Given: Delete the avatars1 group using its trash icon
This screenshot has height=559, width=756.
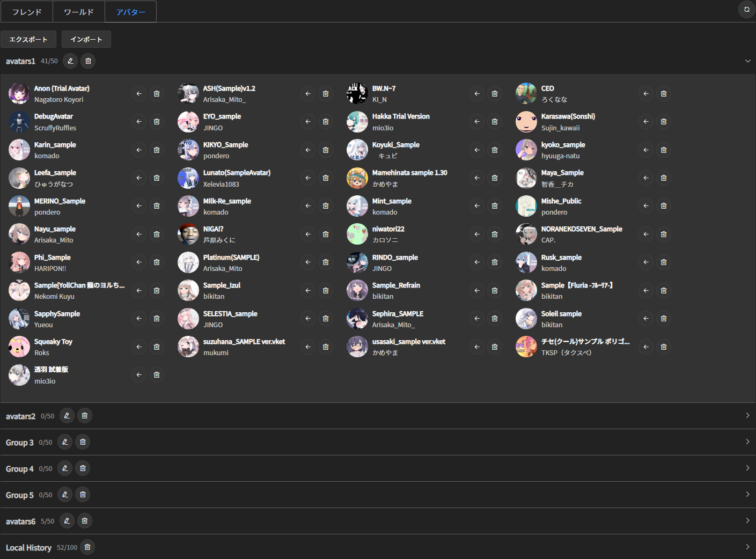Looking at the screenshot, I should 88,61.
